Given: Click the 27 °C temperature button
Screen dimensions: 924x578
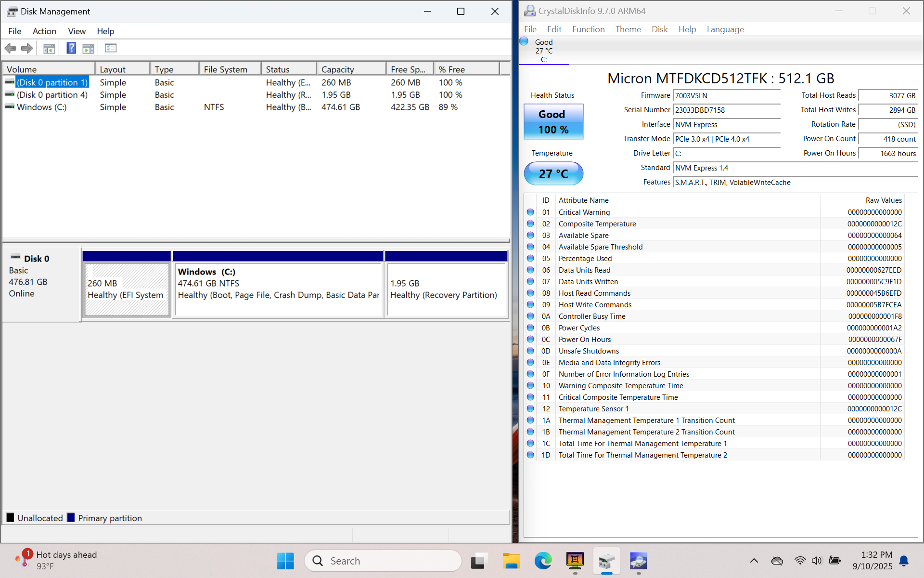Looking at the screenshot, I should [553, 173].
